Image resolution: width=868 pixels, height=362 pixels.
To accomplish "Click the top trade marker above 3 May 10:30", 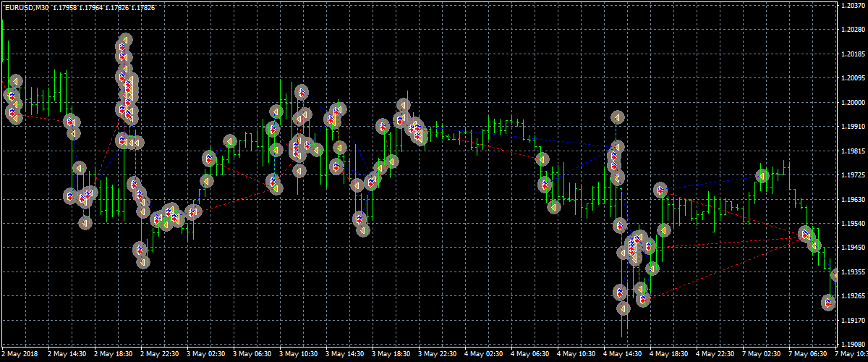I will point(302,92).
